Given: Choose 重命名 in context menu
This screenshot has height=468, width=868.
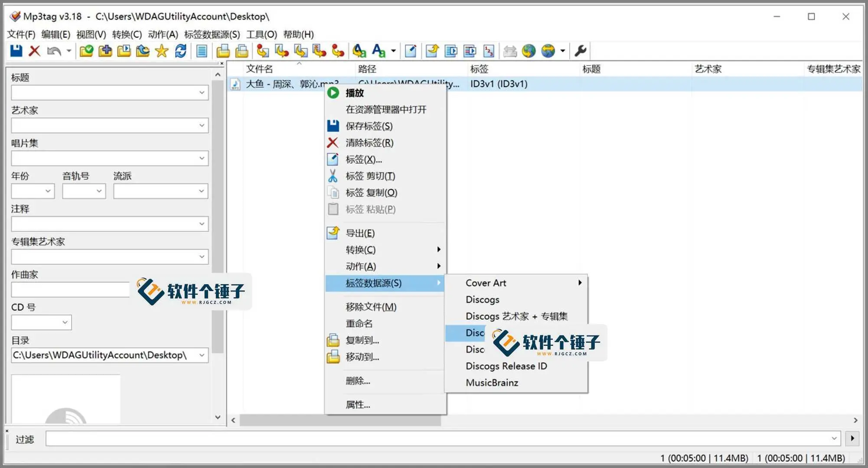Looking at the screenshot, I should [385, 323].
